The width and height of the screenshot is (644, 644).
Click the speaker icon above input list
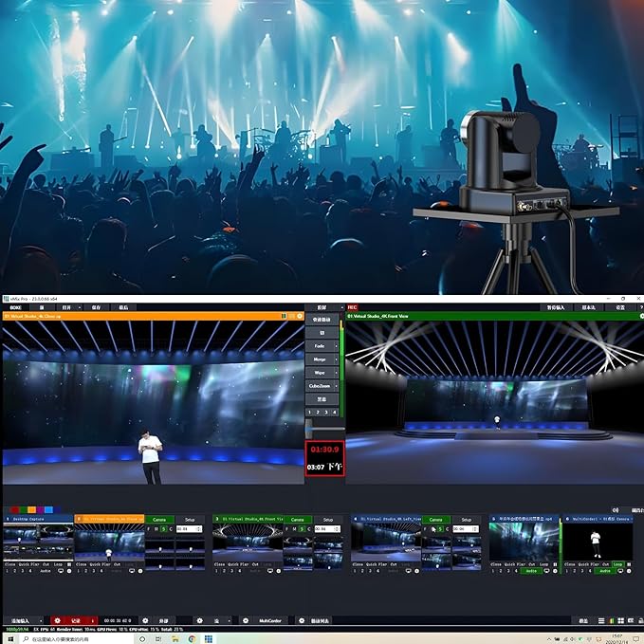point(615,510)
